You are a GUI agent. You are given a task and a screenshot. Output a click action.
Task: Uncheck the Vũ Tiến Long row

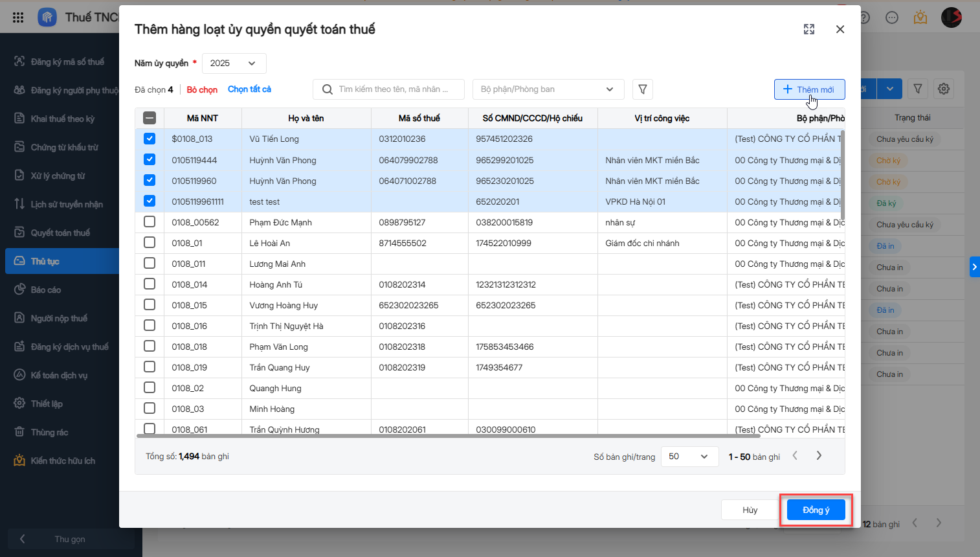point(150,139)
